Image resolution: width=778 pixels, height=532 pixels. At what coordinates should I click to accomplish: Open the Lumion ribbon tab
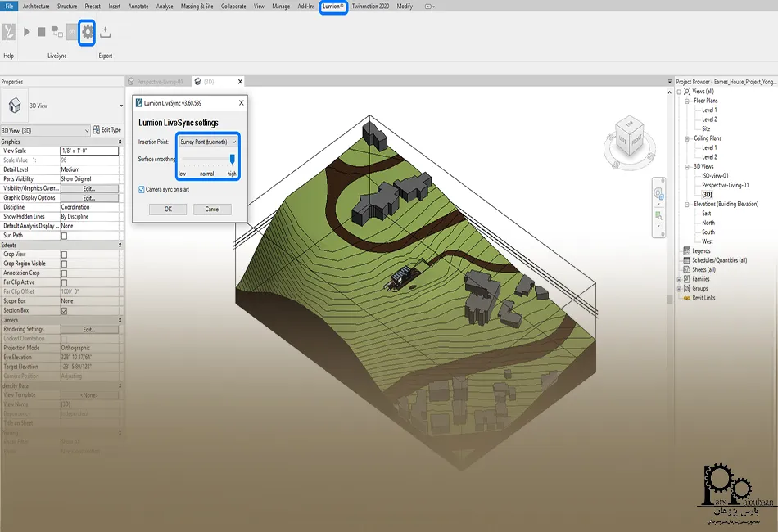click(x=332, y=6)
